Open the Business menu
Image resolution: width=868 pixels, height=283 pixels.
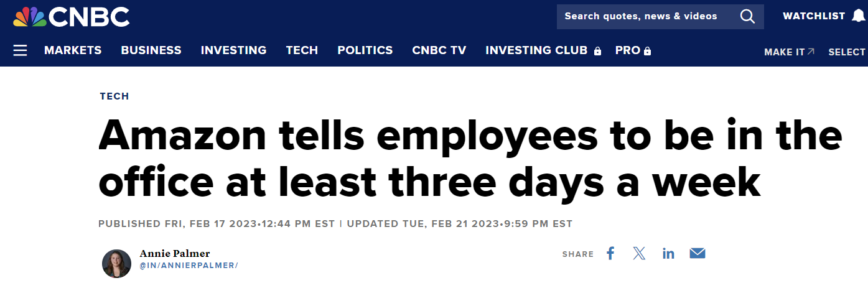(x=151, y=50)
